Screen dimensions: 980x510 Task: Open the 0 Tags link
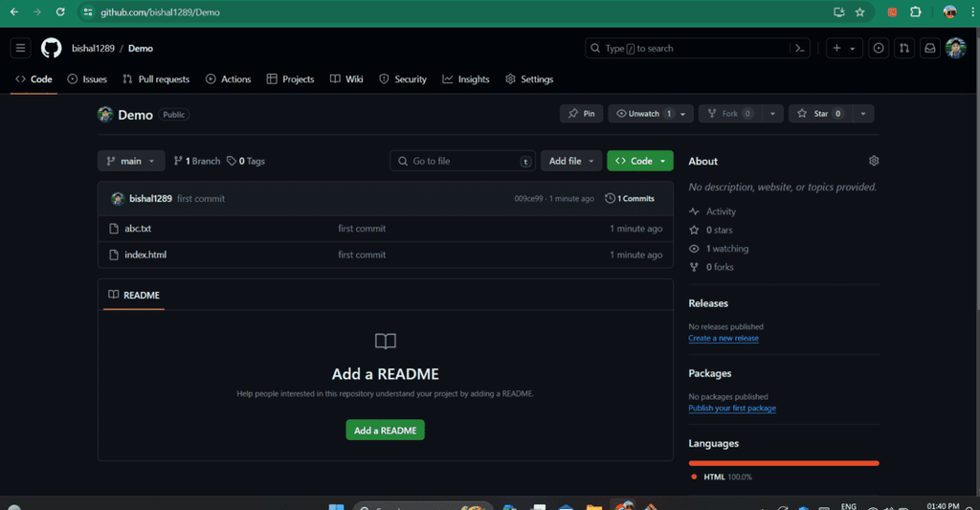pos(246,161)
